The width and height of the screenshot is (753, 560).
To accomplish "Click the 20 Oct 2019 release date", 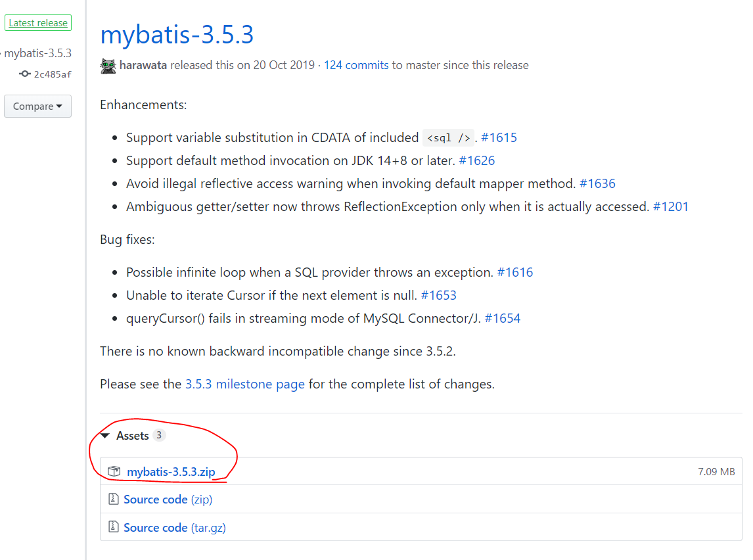I will [284, 65].
